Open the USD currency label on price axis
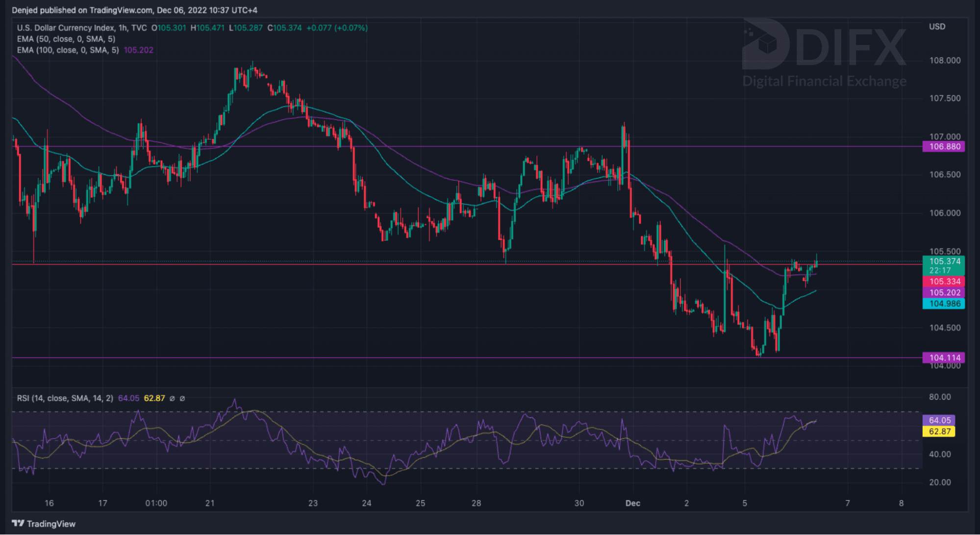This screenshot has width=980, height=535. coord(937,26)
